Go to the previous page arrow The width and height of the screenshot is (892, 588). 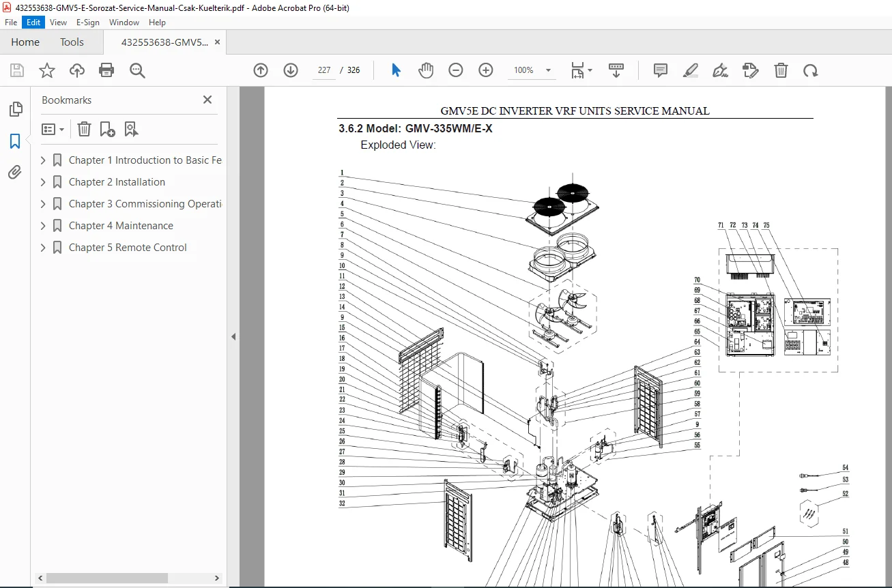pyautogui.click(x=261, y=70)
